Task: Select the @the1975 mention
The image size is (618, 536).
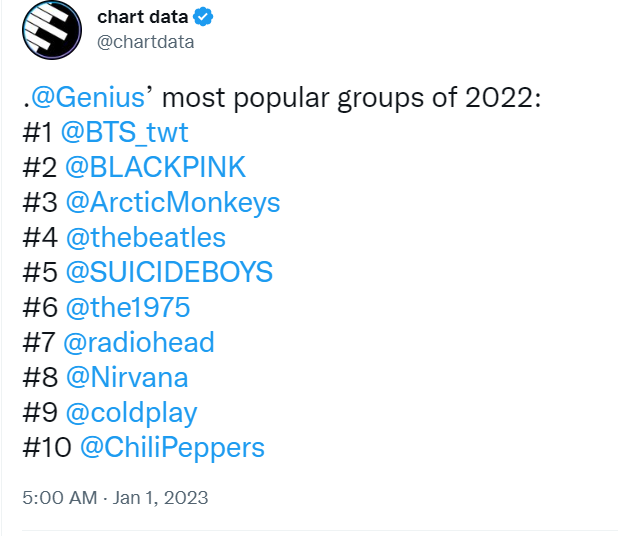Action: tap(128, 307)
